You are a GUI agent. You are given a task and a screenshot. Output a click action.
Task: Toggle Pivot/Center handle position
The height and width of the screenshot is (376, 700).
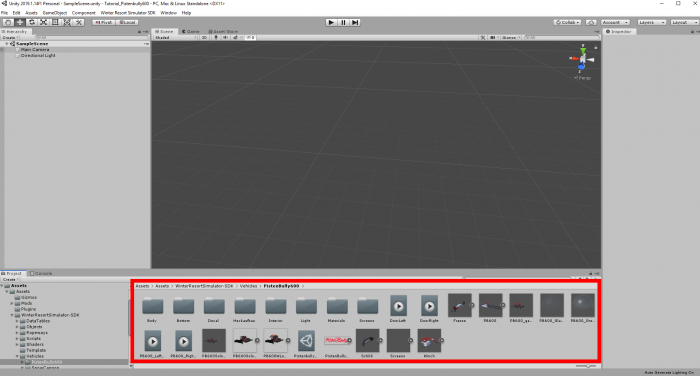coord(104,22)
